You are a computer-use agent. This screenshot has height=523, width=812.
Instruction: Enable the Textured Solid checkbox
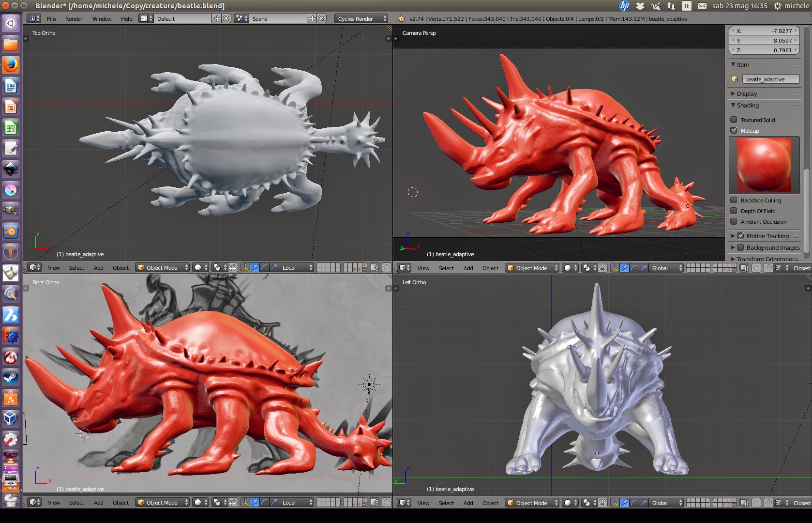coord(734,120)
